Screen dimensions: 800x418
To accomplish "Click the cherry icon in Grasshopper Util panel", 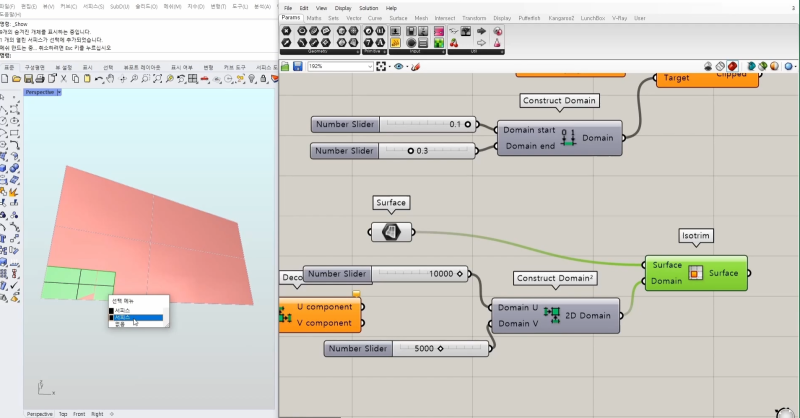I will click(x=454, y=43).
